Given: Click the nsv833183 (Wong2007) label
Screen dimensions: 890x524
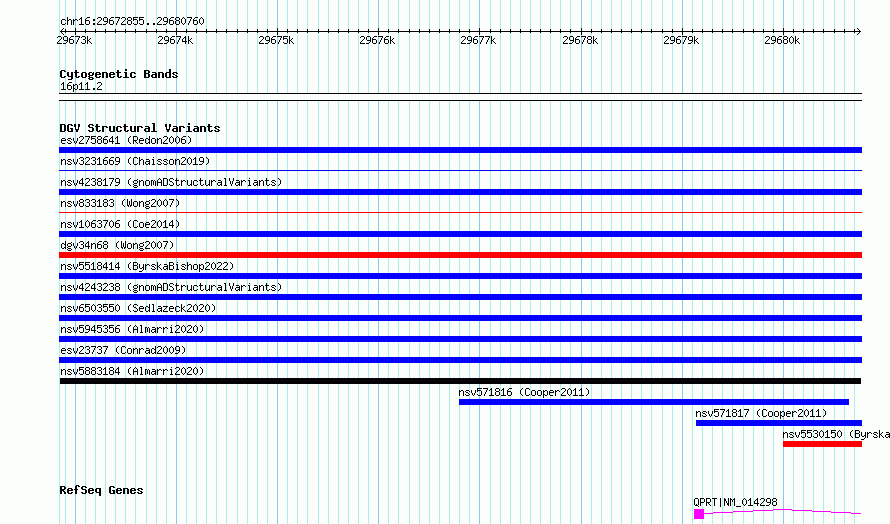Looking at the screenshot, I should pyautogui.click(x=120, y=203).
